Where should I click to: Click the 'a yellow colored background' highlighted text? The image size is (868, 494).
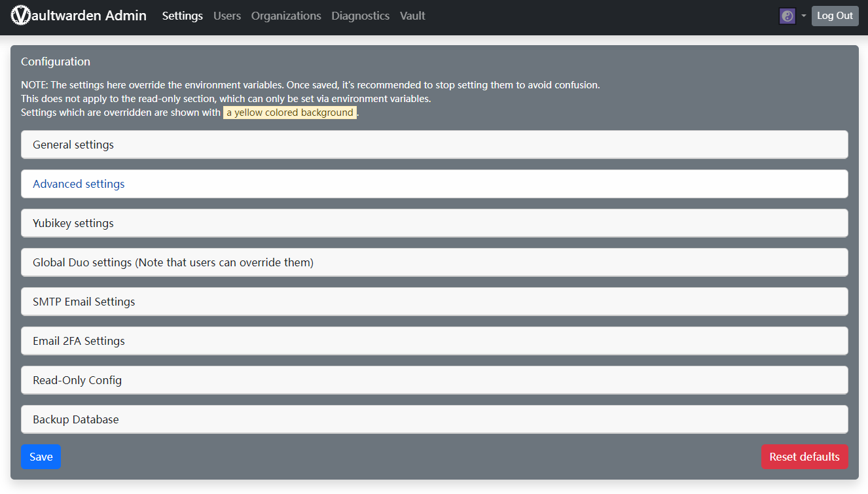coord(290,113)
